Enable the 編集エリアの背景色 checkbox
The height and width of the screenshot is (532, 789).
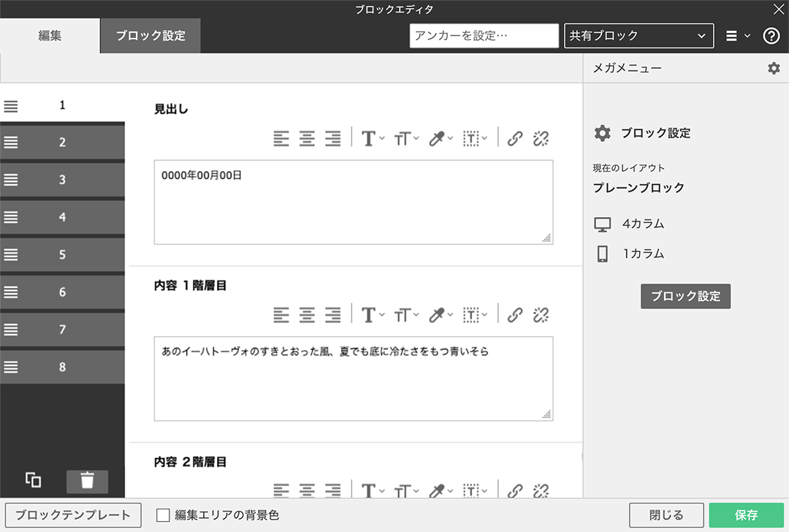click(x=162, y=515)
